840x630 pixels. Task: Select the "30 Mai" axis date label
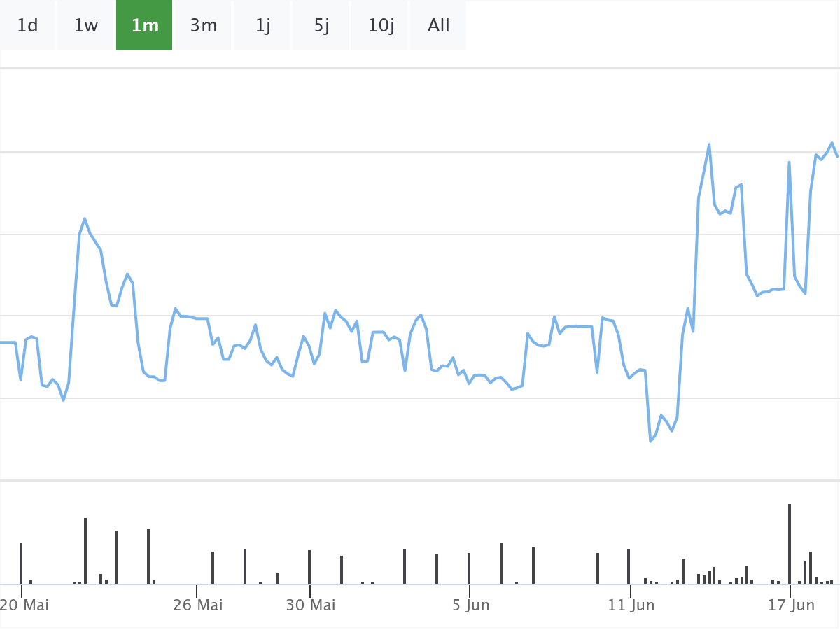(x=311, y=605)
